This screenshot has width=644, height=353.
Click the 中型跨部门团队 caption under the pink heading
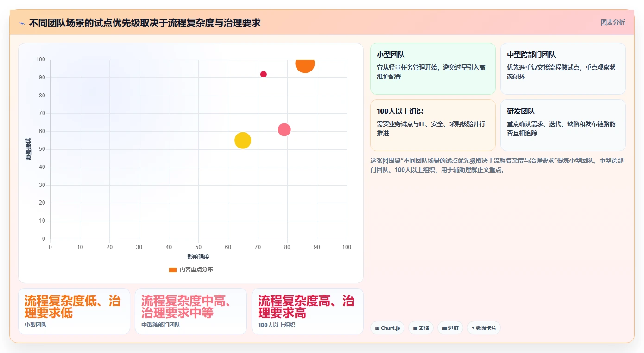[x=161, y=325]
